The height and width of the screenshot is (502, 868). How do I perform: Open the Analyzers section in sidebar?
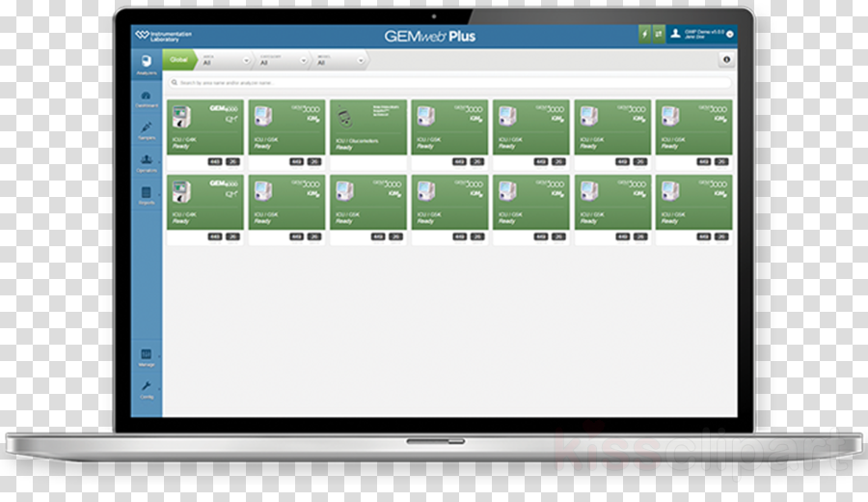pyautogui.click(x=147, y=65)
